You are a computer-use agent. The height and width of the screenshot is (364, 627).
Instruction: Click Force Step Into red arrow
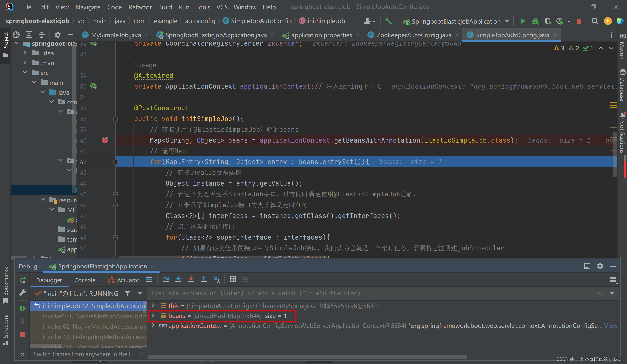191,279
